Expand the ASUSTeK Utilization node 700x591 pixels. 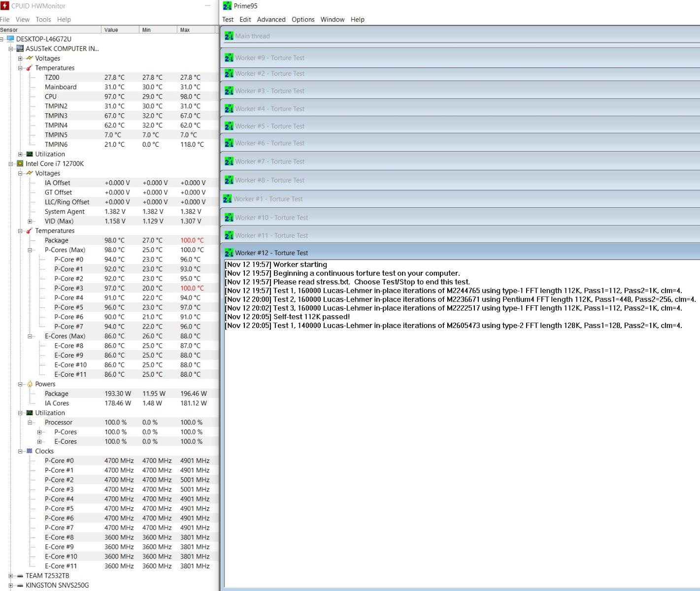tap(20, 154)
